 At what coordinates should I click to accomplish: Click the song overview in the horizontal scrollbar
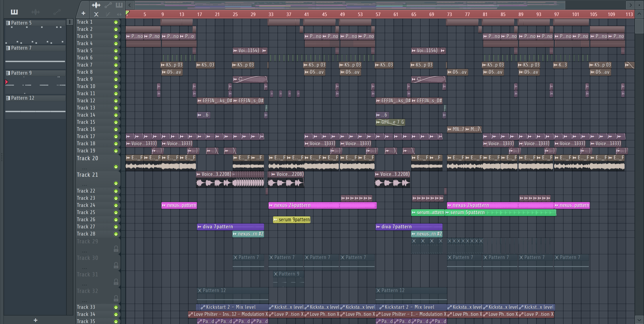tap(350, 5)
